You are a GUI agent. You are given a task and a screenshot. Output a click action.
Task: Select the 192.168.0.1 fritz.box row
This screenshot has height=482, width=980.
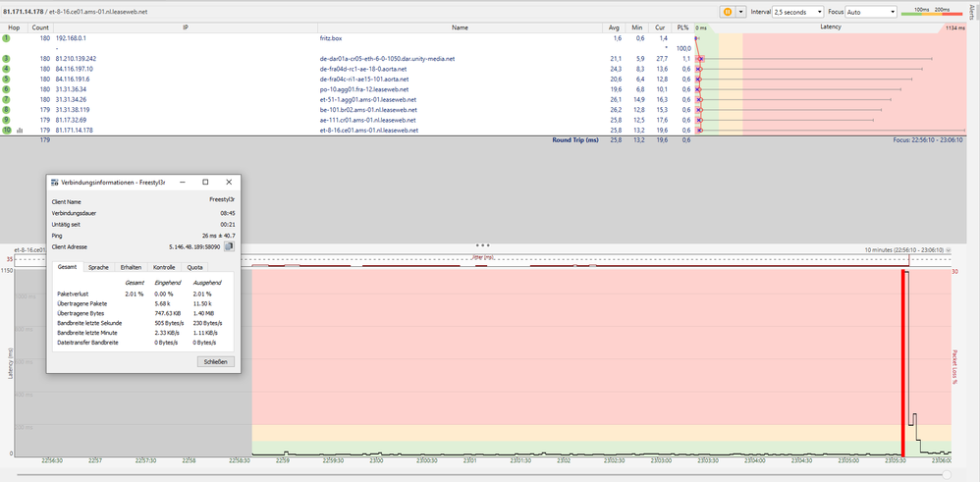click(x=347, y=38)
